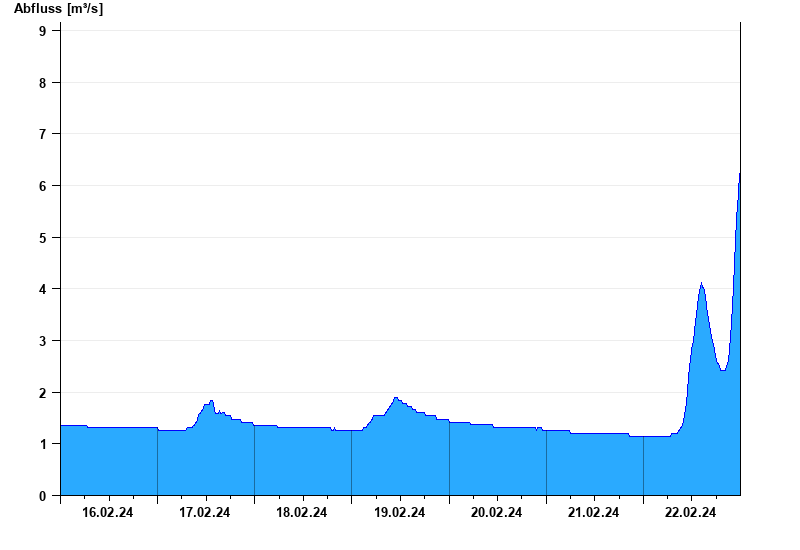Click the 18.02.24 date label
Viewport: 800px width, 550px height.
pos(302,512)
